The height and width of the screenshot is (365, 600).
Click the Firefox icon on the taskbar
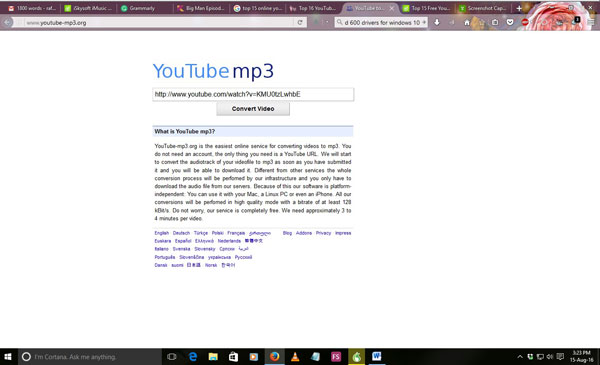click(274, 357)
